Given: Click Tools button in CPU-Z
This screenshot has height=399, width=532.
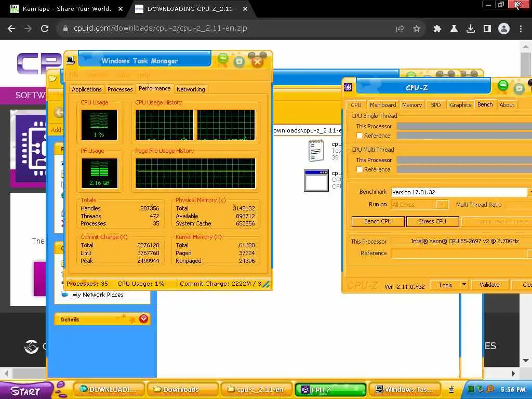Looking at the screenshot, I should [445, 285].
